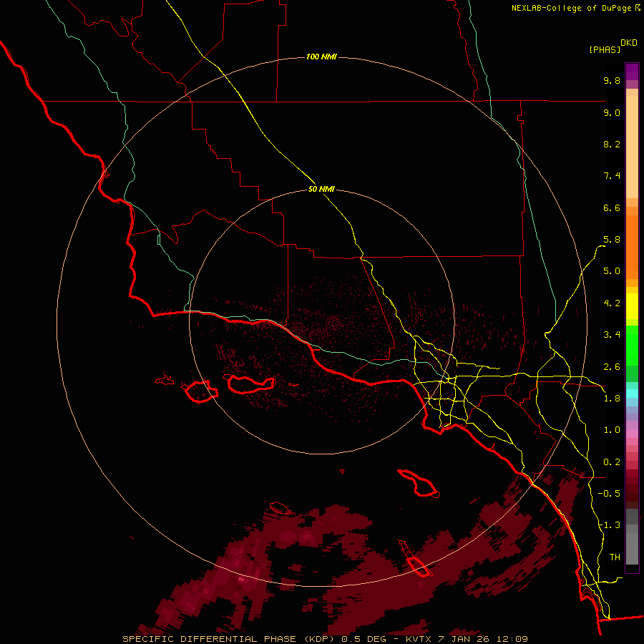Click the 1.8 scale value
Image resolution: width=644 pixels, height=644 pixels.
pyautogui.click(x=612, y=399)
